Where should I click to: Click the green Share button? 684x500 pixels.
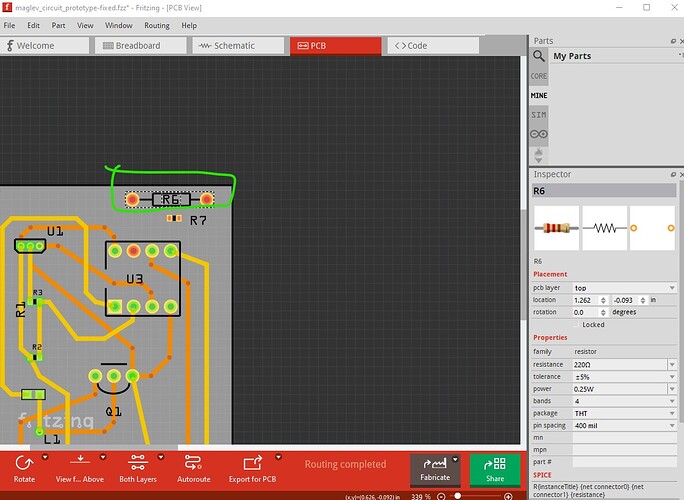[495, 470]
